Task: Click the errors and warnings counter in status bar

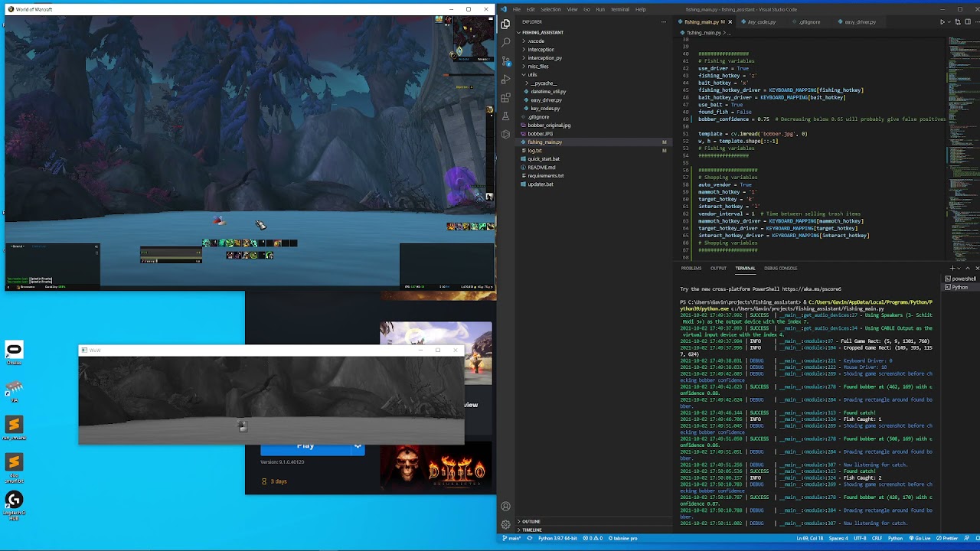Action: pyautogui.click(x=593, y=538)
